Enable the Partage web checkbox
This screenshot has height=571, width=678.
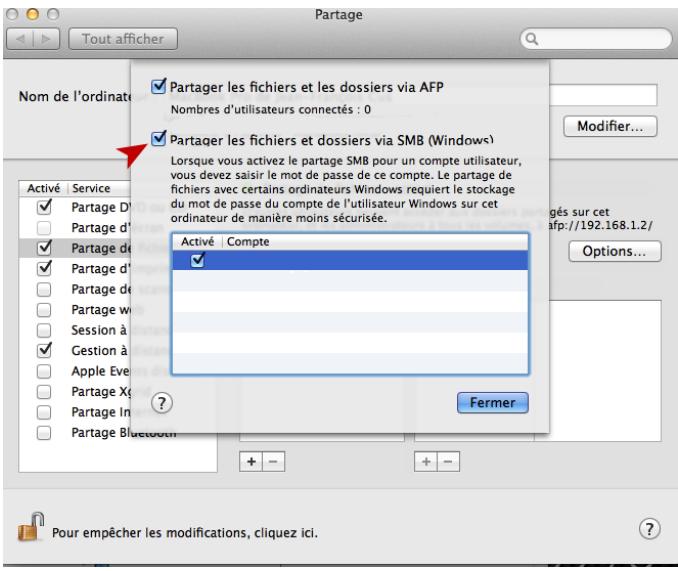[44, 309]
